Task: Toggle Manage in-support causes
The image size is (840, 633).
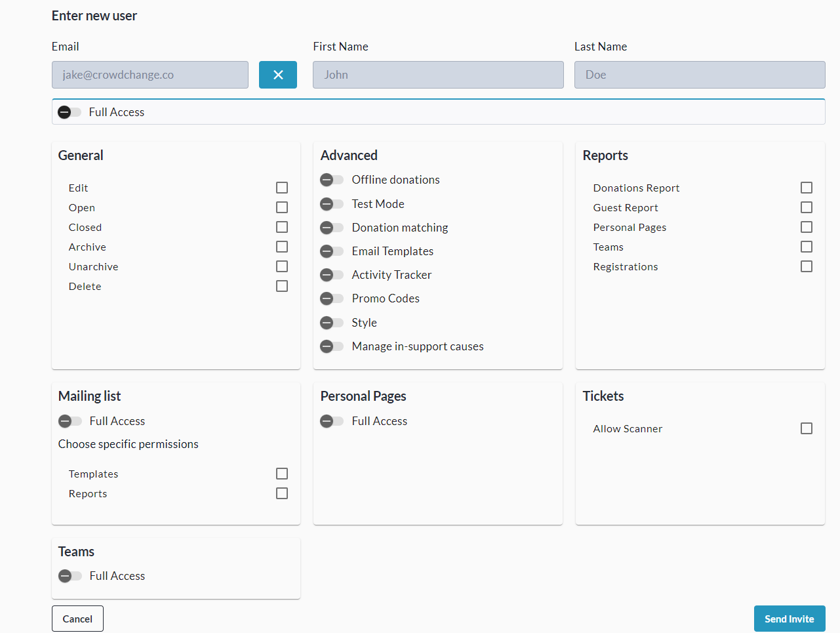Action: pyautogui.click(x=332, y=346)
